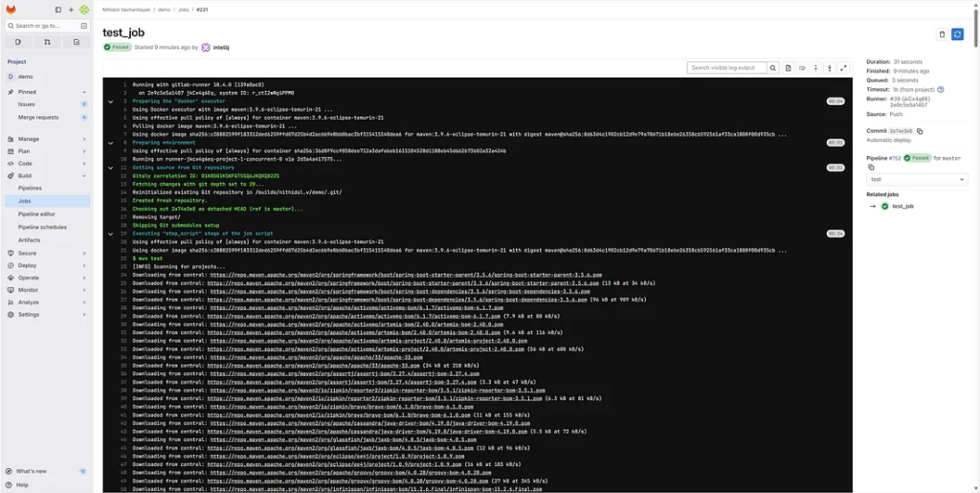Erase job log with trash icon
This screenshot has width=980, height=493.
(x=942, y=34)
